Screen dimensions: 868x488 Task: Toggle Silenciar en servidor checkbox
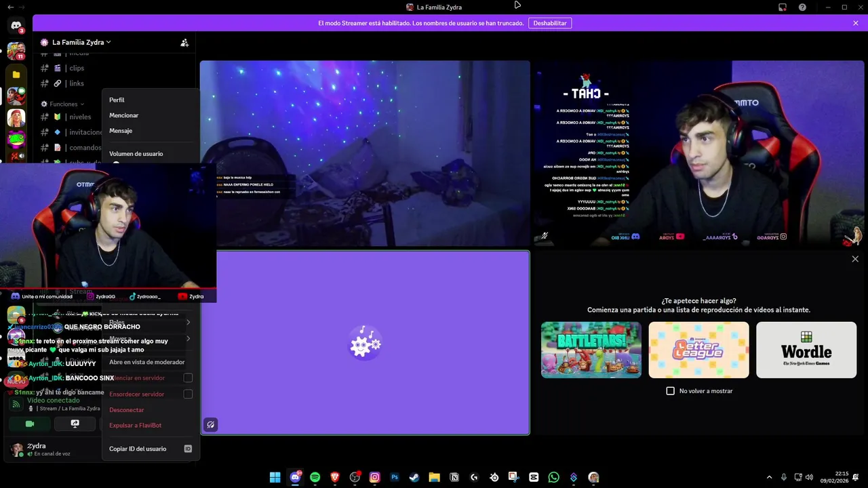click(189, 378)
